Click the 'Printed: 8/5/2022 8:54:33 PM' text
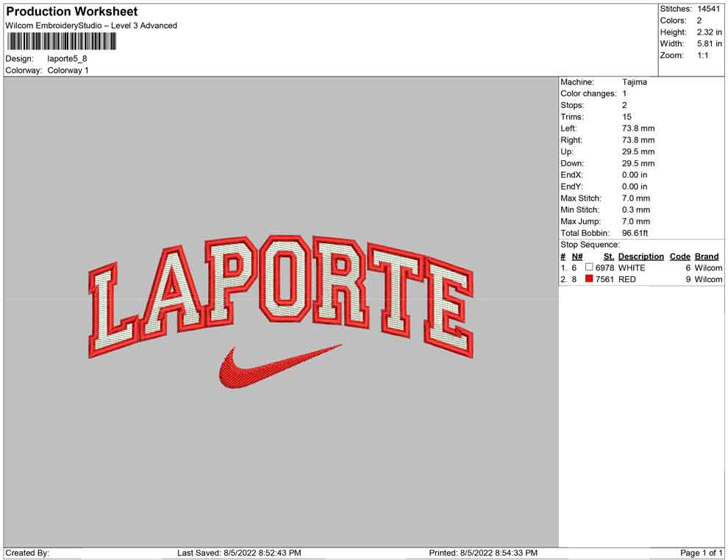This screenshot has width=728, height=560. [483, 553]
